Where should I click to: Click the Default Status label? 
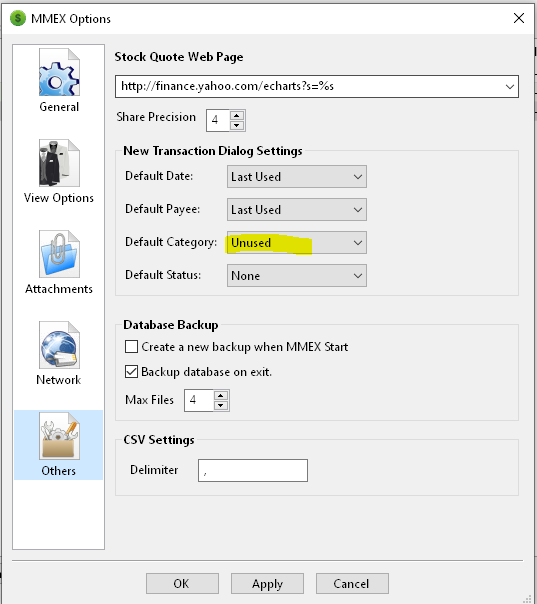(x=163, y=275)
